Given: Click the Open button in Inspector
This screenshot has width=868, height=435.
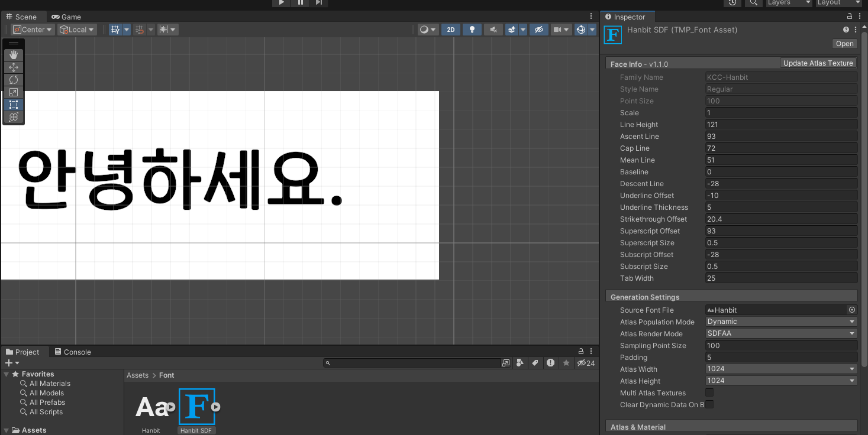Looking at the screenshot, I should click(844, 44).
